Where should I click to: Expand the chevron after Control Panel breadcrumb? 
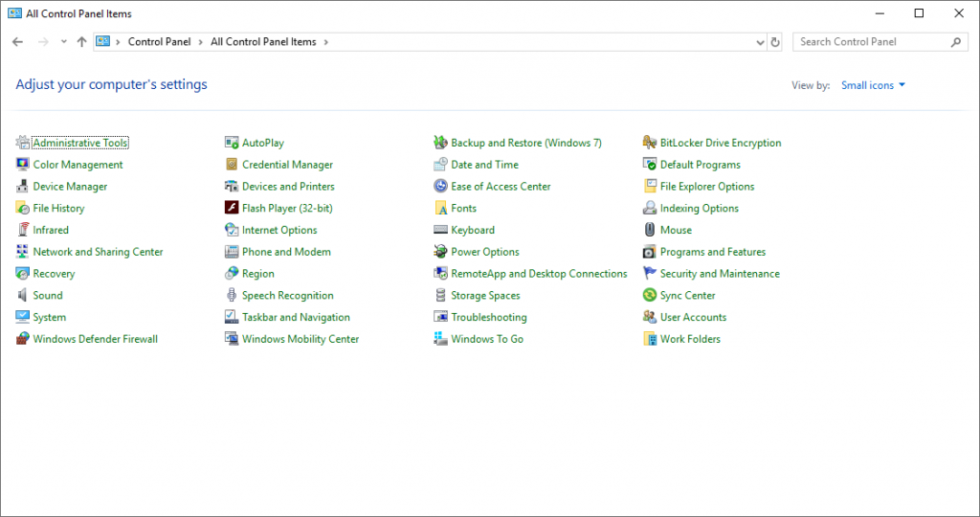pyautogui.click(x=201, y=42)
